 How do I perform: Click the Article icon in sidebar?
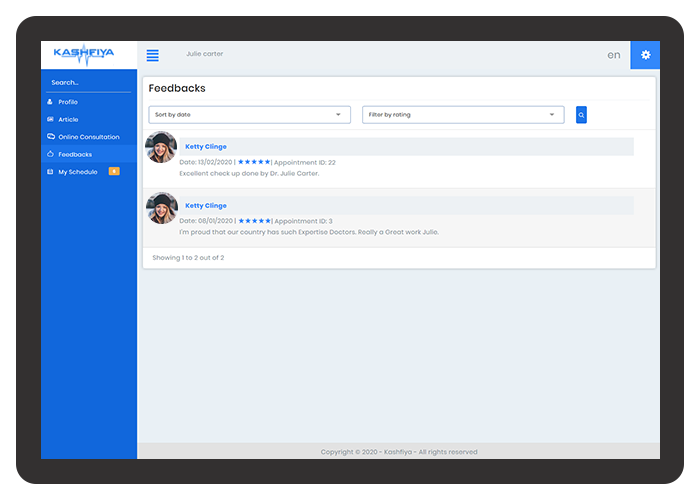[x=50, y=119]
